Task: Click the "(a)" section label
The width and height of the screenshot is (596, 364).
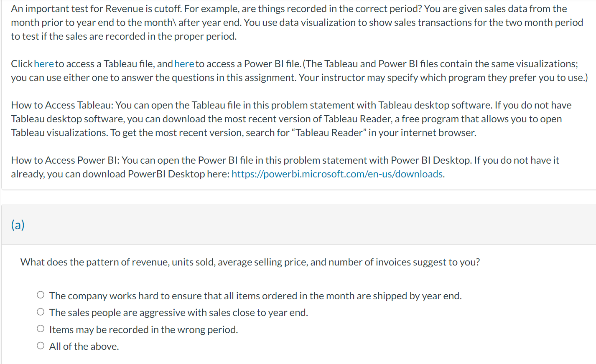Action: pos(18,225)
